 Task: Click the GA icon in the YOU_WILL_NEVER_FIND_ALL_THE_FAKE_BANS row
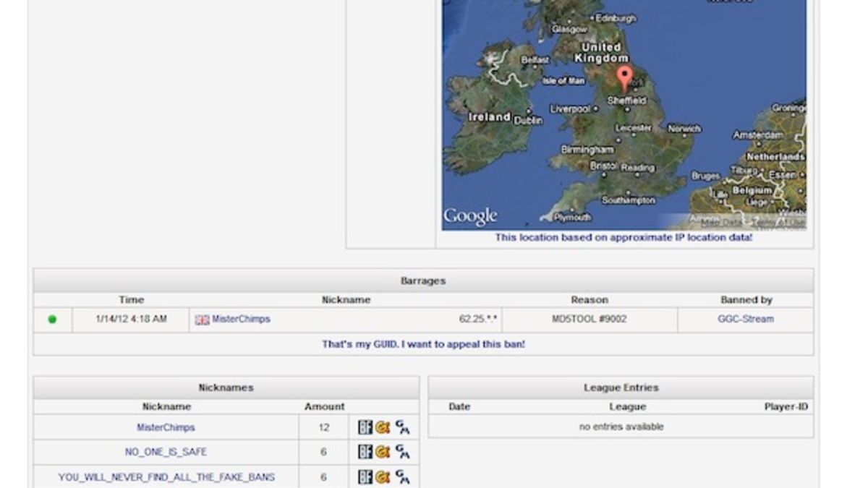pos(403,477)
